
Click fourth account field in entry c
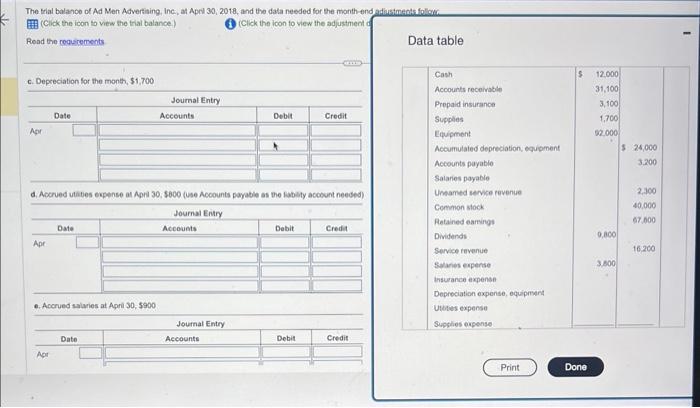(x=177, y=175)
